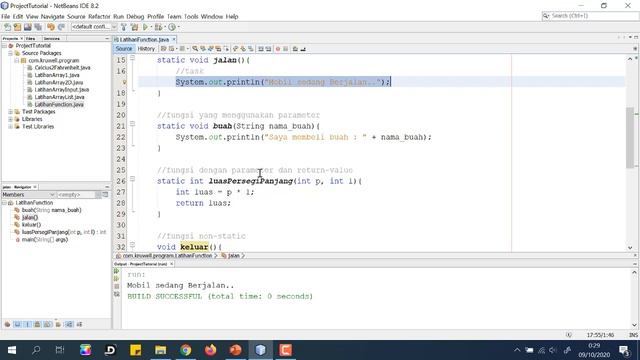Close the LatihanFunction.java editor tab
This screenshot has height=360, width=640.
pyautogui.click(x=174, y=39)
